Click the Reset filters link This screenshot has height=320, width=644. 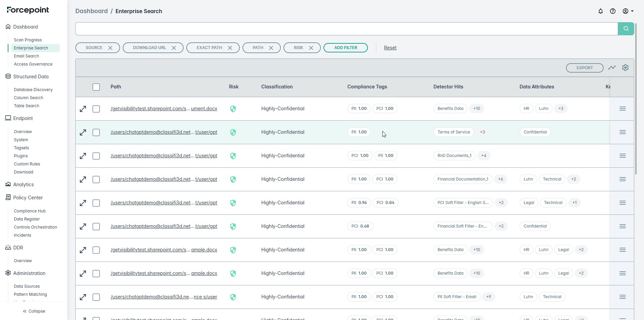390,48
